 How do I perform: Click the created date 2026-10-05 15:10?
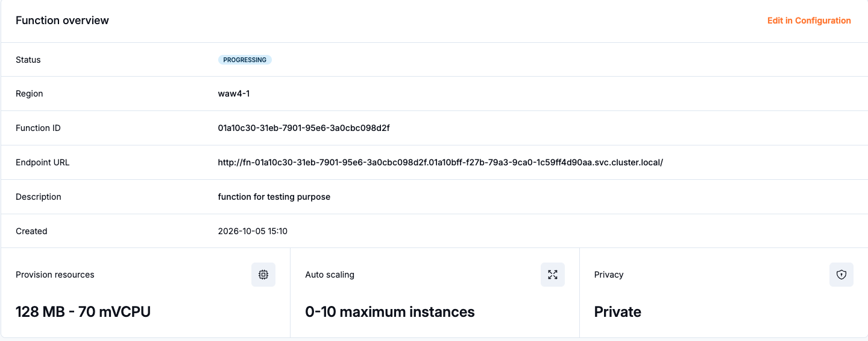(253, 231)
